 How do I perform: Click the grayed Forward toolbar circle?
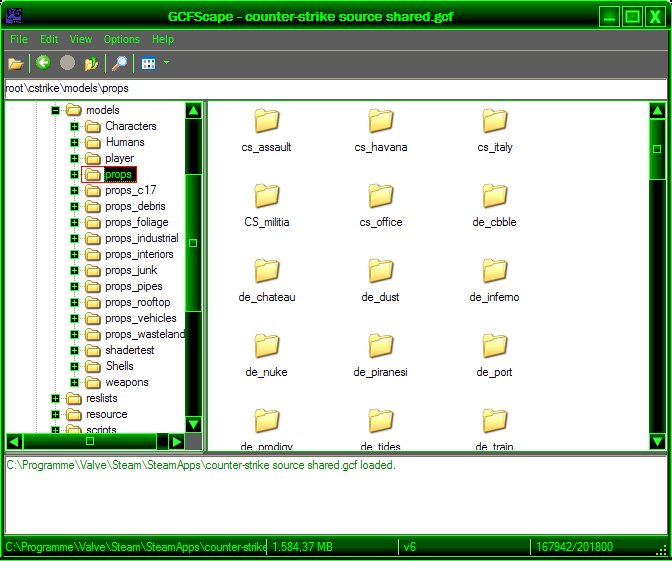(67, 63)
